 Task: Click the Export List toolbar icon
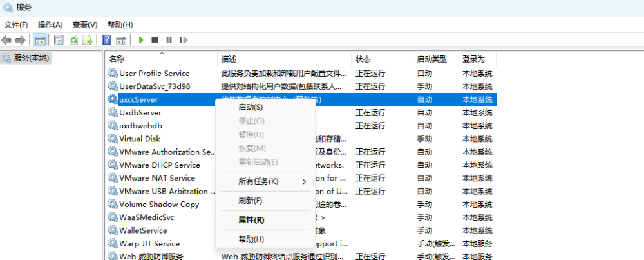click(87, 40)
